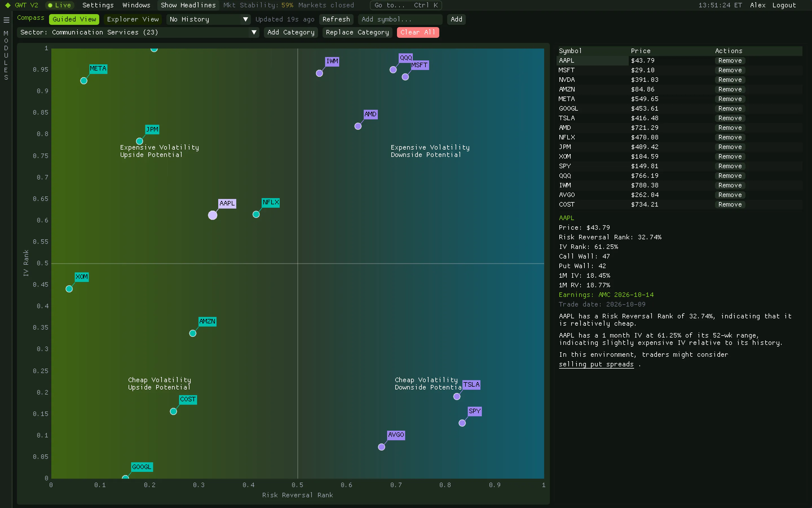Viewport: 812px width, 508px height.
Task: Open the selling put spreads link
Action: point(596,365)
